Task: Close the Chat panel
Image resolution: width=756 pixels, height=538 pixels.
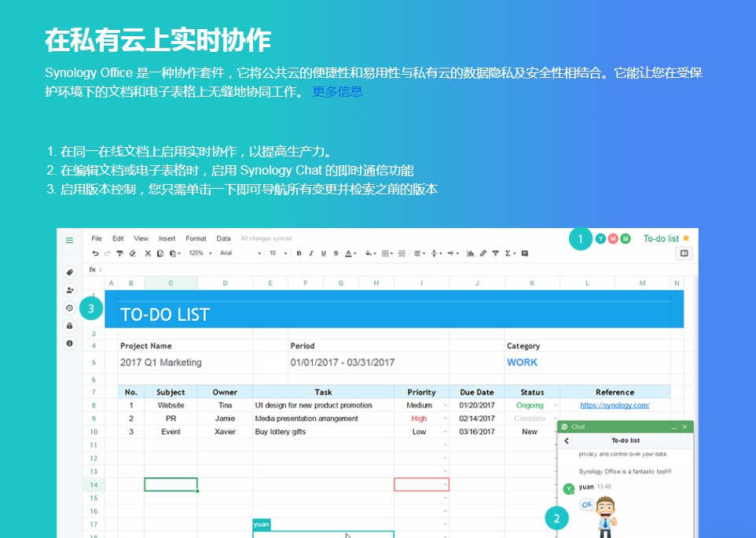Action: (x=684, y=426)
